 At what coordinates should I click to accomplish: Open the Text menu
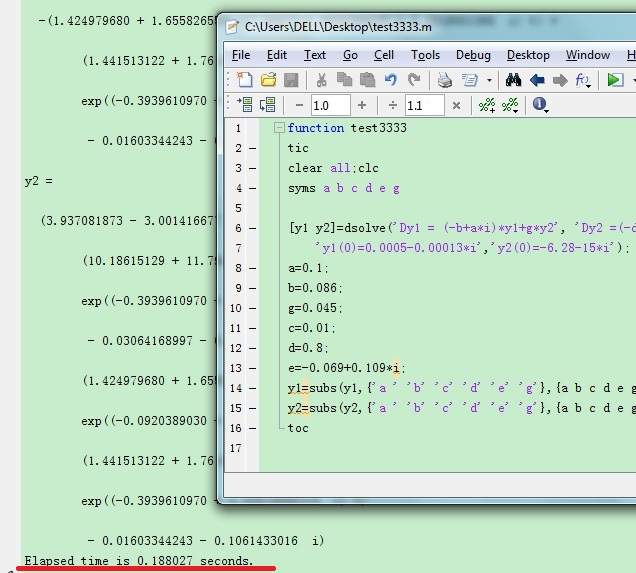click(x=315, y=55)
